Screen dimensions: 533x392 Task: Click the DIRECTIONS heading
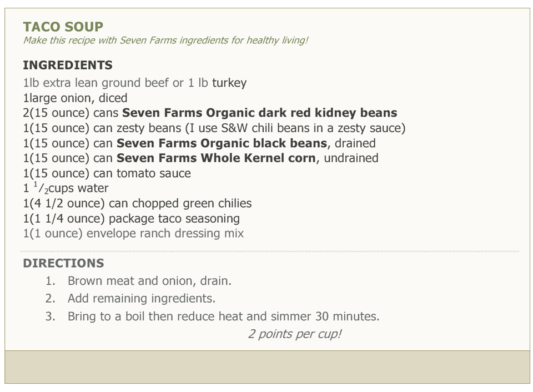tap(63, 263)
